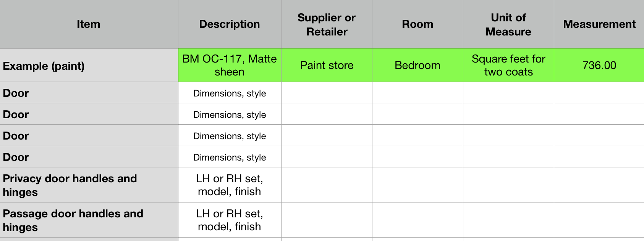Viewport: 644px width, 241px height.
Task: Select the green Paint store cell
Action: (x=327, y=65)
